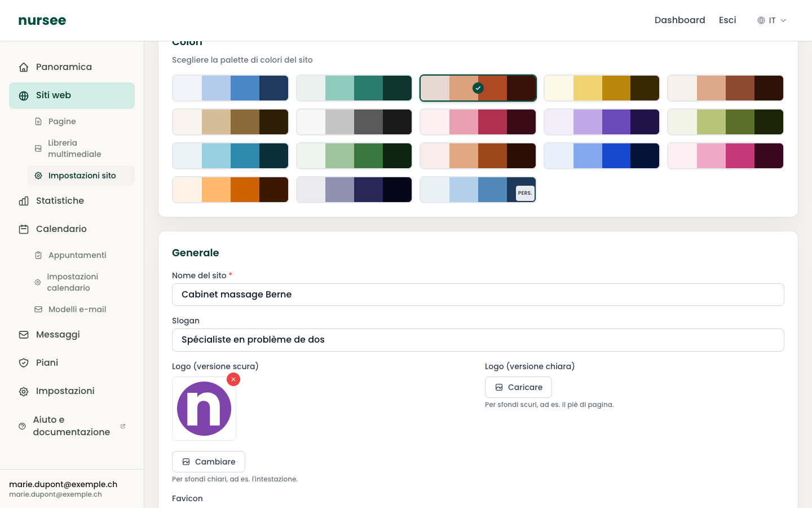Click the Pagine document icon
812x508 pixels.
[38, 121]
